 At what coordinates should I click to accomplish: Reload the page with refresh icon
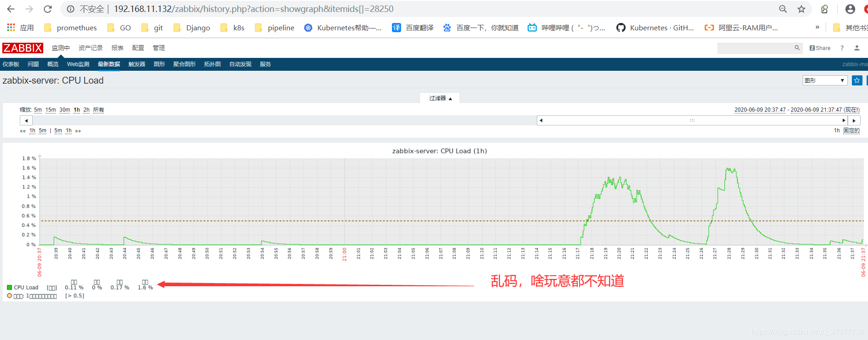(x=47, y=9)
